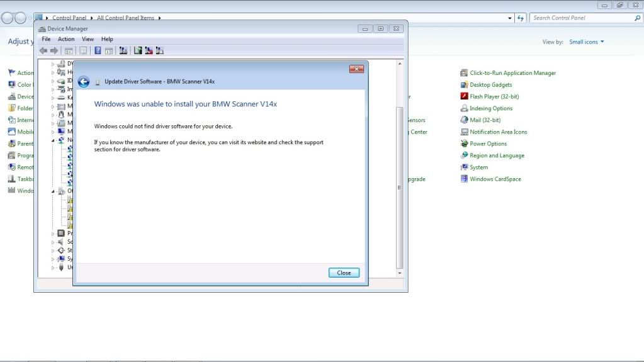This screenshot has width=644, height=362.
Task: Collapse the Other devices tree node
Action: (54, 191)
